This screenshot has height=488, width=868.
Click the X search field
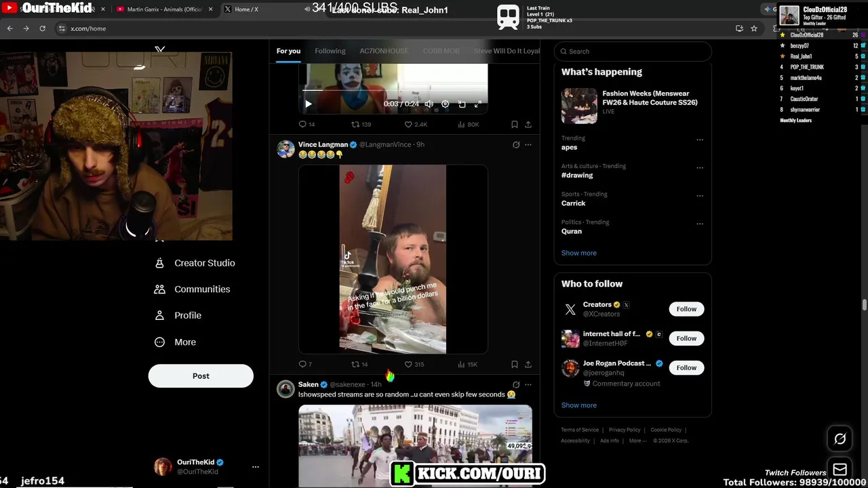pyautogui.click(x=633, y=52)
